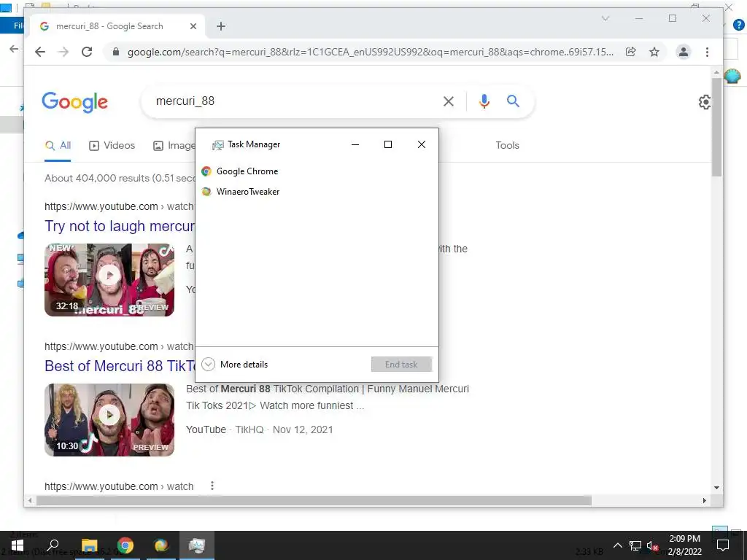This screenshot has width=747, height=560.
Task: Open the network tray icon
Action: 635,545
